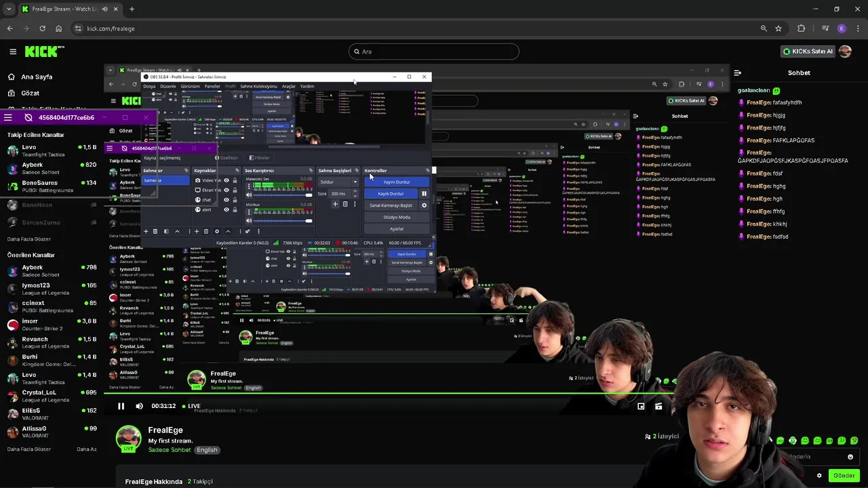Pause recording with OBS pause button

coord(425,194)
